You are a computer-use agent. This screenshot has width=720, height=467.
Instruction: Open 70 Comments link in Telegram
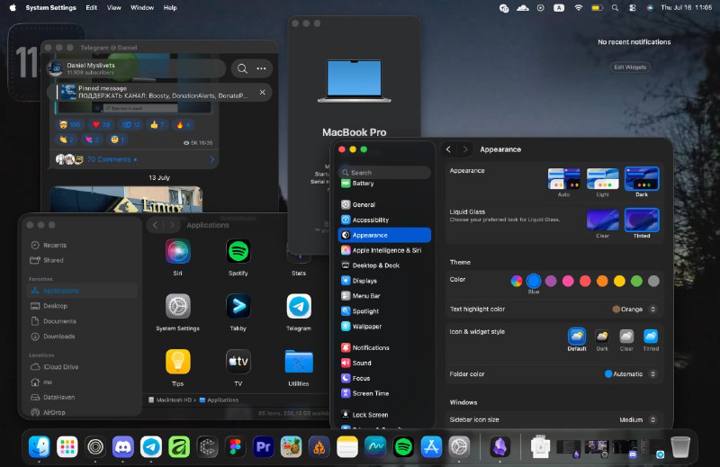click(112, 159)
